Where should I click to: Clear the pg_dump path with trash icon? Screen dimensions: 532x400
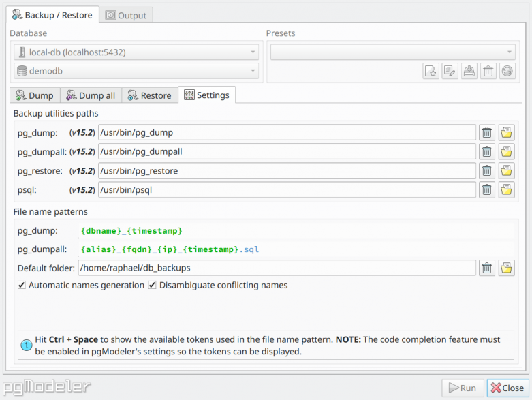(487, 133)
